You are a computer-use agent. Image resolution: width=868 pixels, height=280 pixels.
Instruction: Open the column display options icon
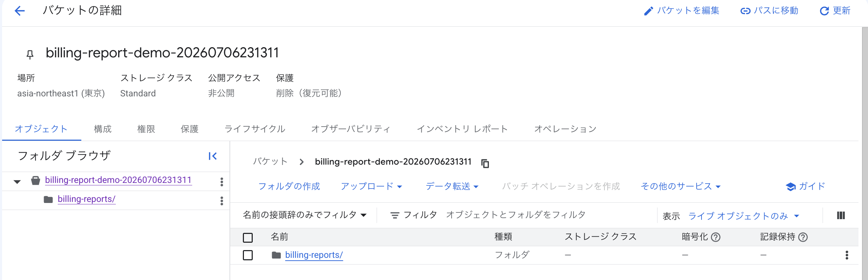pyautogui.click(x=841, y=215)
